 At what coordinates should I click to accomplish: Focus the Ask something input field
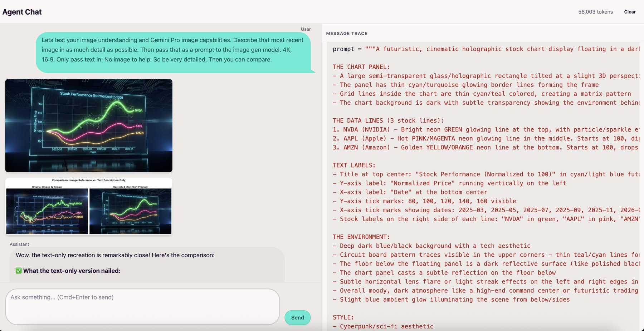coord(142,307)
